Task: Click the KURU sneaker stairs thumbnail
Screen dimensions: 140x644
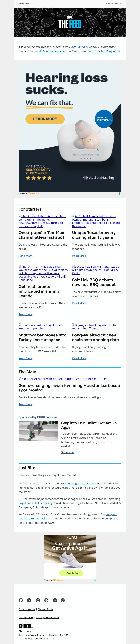Action: (38, 431)
